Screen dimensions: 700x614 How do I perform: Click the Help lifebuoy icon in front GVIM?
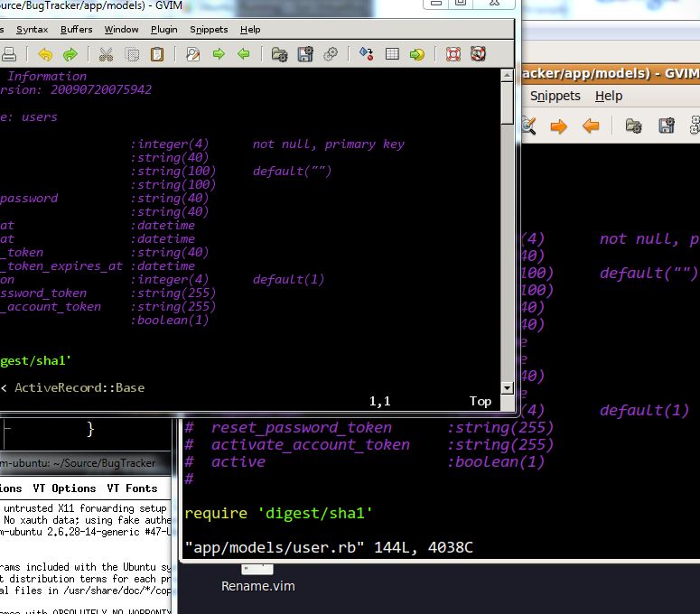point(453,54)
